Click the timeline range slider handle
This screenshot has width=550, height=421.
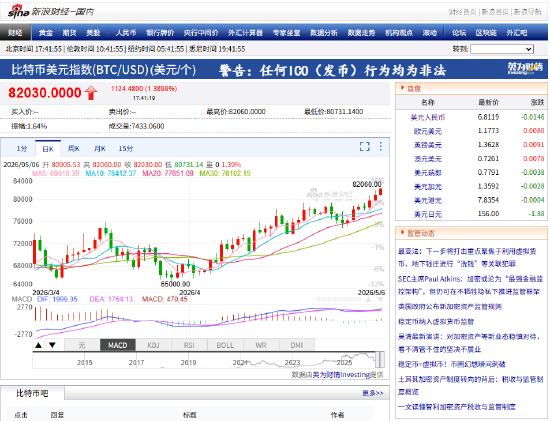click(380, 360)
